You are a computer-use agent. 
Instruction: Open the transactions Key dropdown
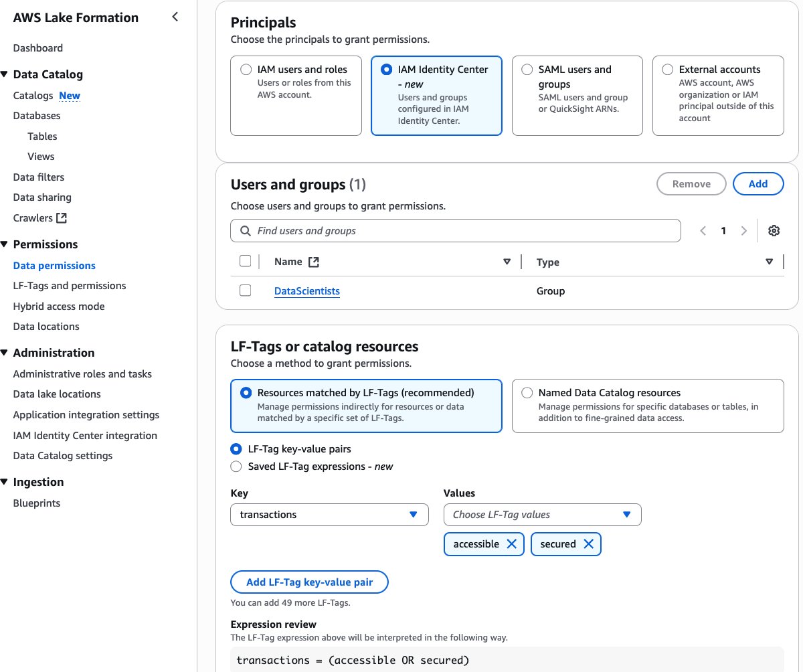click(x=329, y=515)
